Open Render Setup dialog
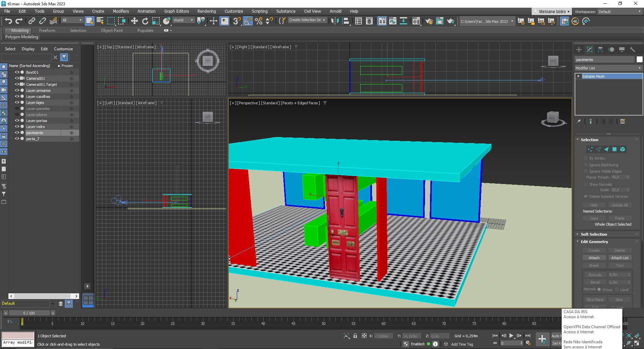This screenshot has width=644, height=349. point(429,21)
